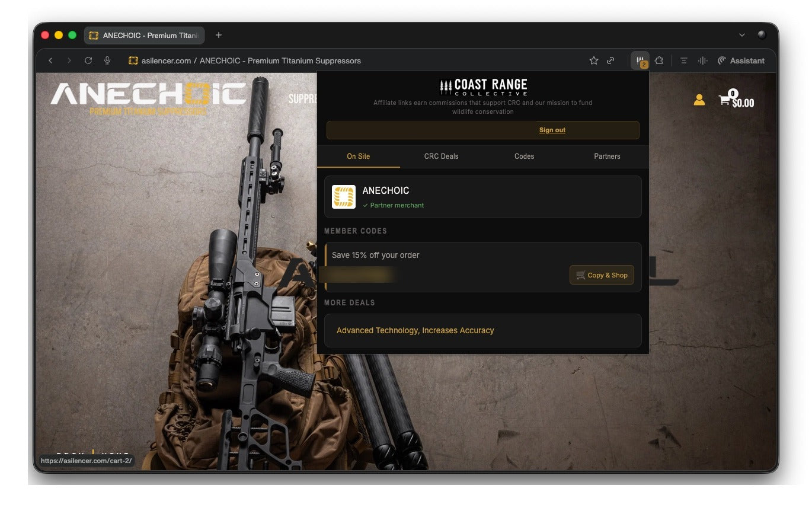Viewport: 812px width, 517px height.
Task: Open the reader lines icon in toolbar
Action: coord(683,60)
